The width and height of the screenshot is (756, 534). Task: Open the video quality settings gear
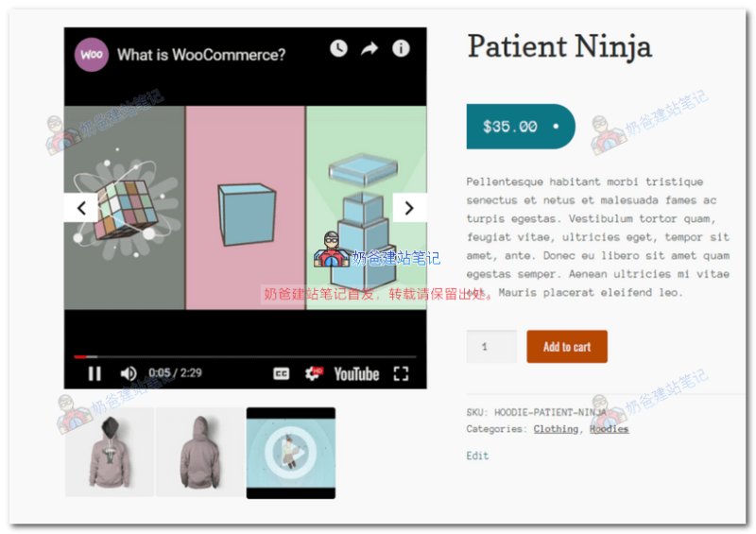point(314,373)
